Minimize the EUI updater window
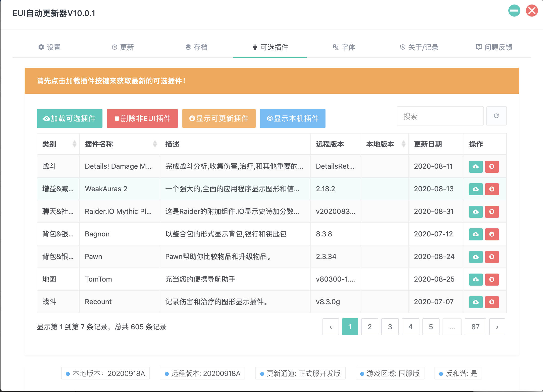 514,11
